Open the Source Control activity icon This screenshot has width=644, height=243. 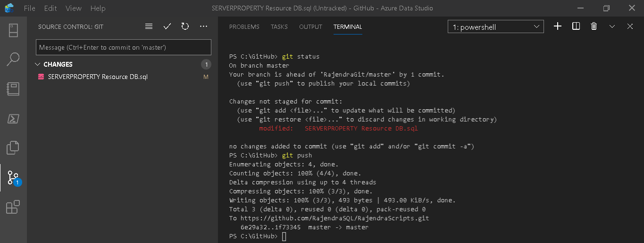(x=13, y=178)
